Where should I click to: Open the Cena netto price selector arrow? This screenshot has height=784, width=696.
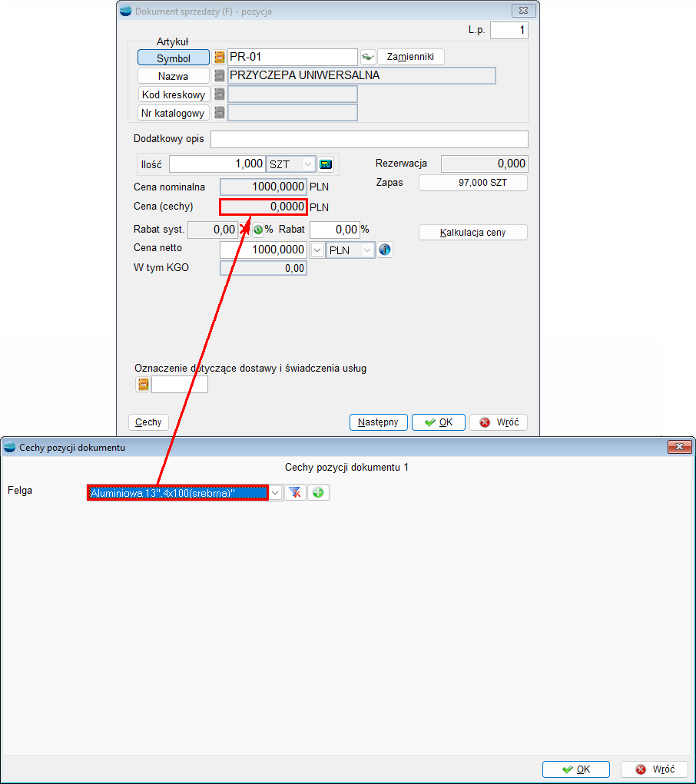click(317, 250)
